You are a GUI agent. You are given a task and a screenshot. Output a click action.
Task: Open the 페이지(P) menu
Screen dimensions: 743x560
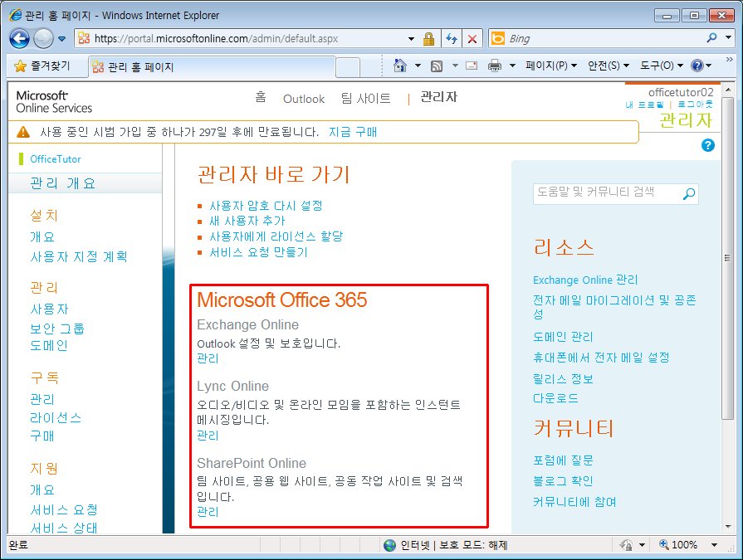coord(550,66)
